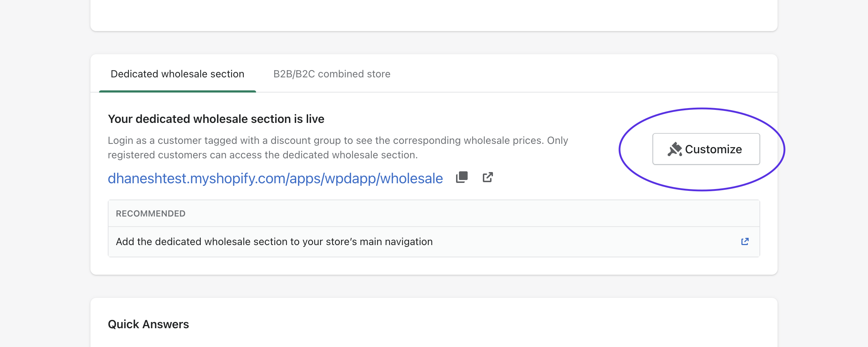Open wholesale URL via external link icon

tap(488, 177)
